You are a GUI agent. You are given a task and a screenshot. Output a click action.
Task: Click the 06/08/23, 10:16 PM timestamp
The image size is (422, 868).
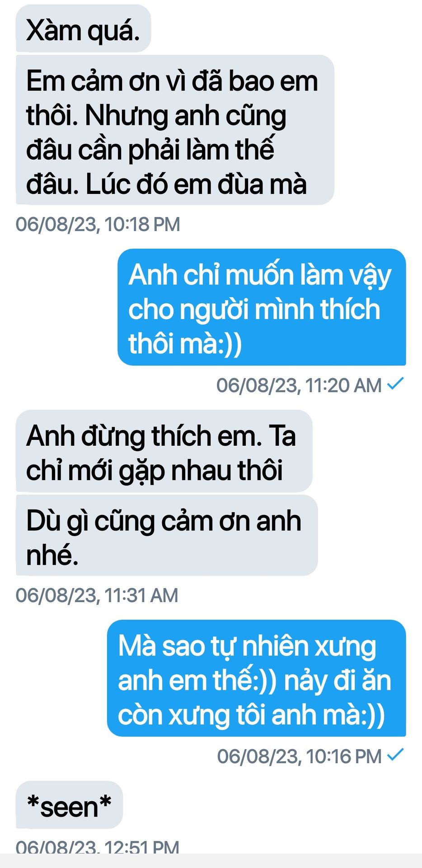coord(299,756)
